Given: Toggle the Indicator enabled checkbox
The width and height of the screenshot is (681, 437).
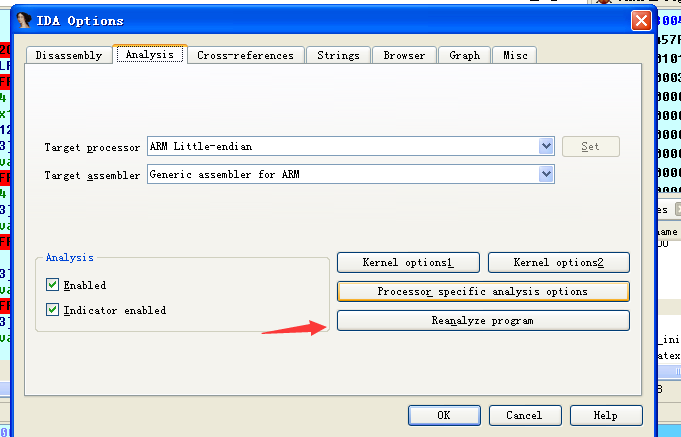Looking at the screenshot, I should pos(53,310).
